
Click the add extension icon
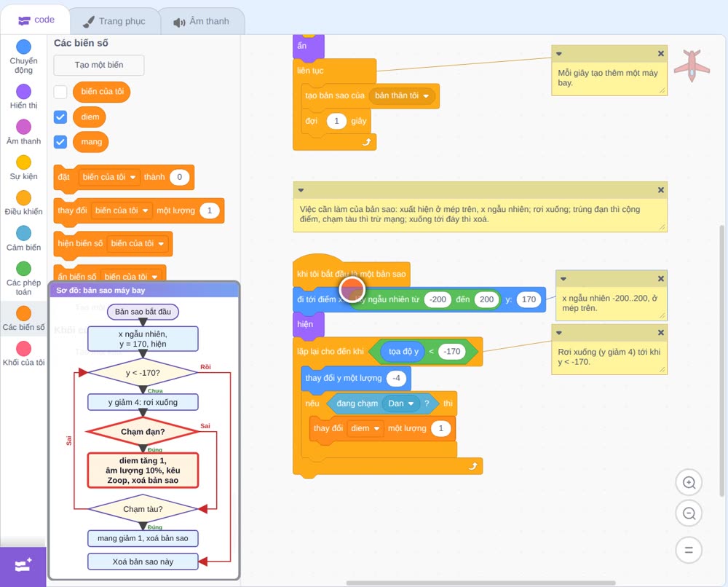(x=23, y=566)
